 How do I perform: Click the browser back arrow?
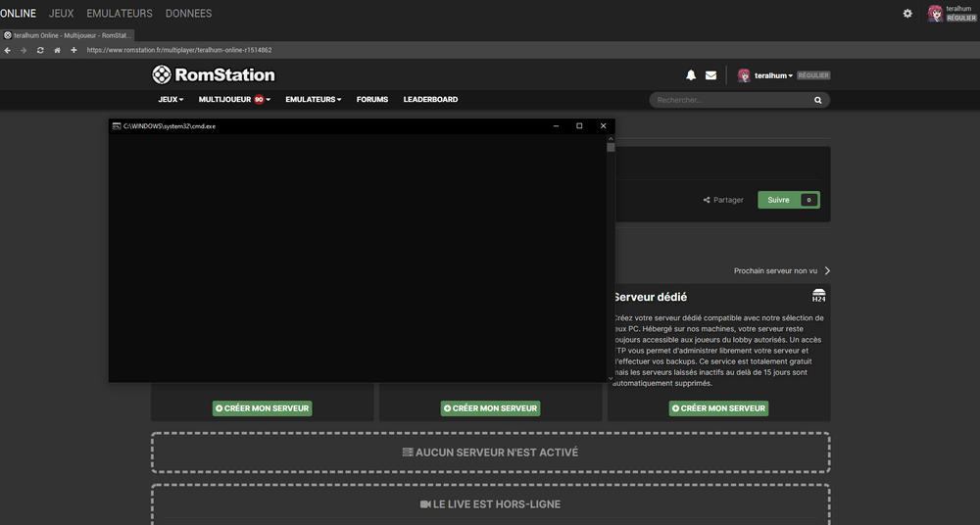tap(8, 50)
